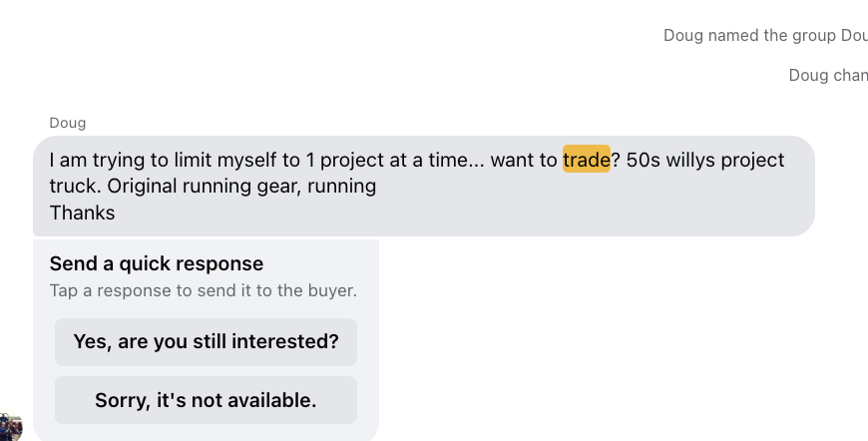
Task: Click the "Doug chan..." system notice
Action: click(x=827, y=75)
